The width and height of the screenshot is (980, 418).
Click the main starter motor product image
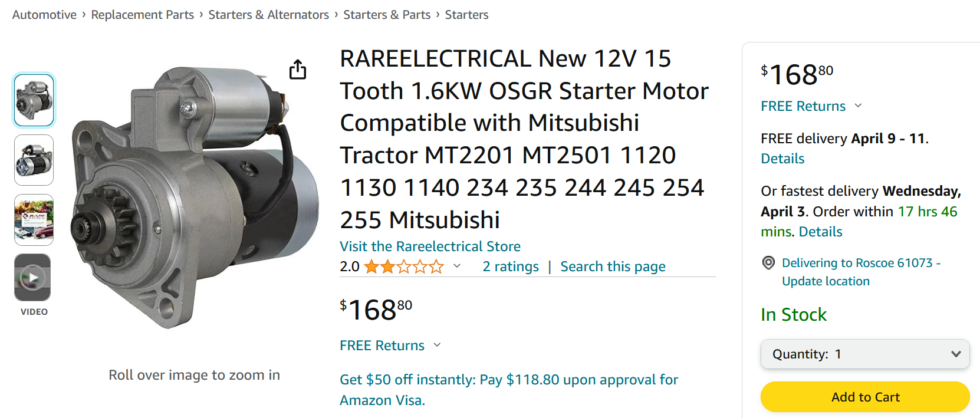(x=195, y=198)
